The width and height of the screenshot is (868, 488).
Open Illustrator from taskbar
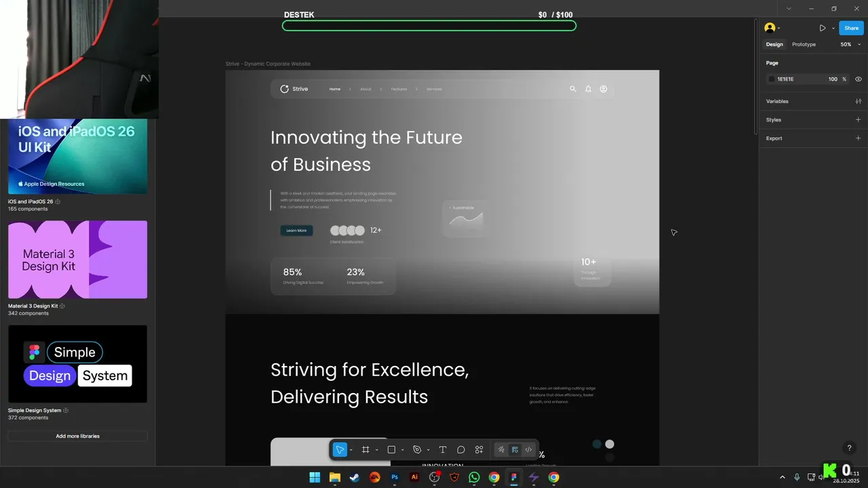click(414, 477)
